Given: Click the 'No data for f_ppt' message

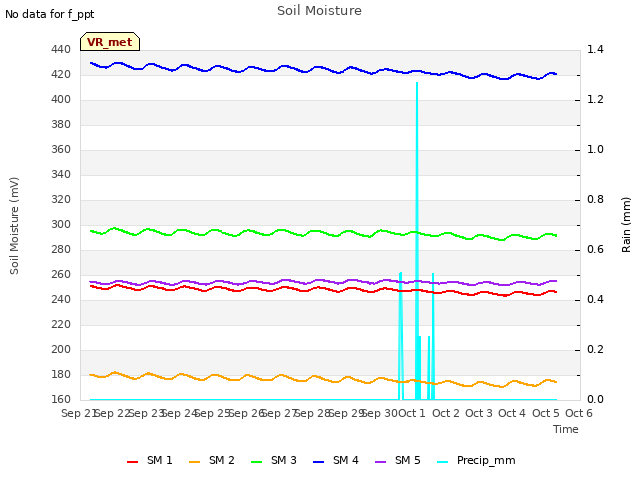Looking at the screenshot, I should tap(49, 14).
